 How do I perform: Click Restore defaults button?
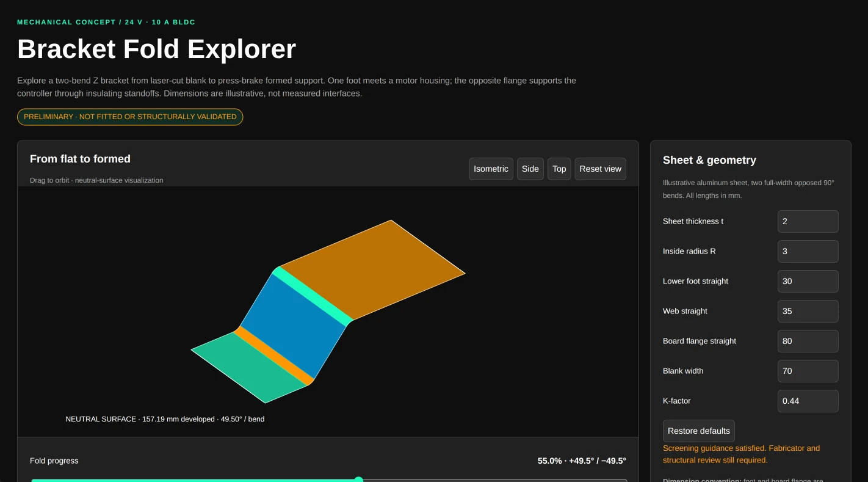699,431
